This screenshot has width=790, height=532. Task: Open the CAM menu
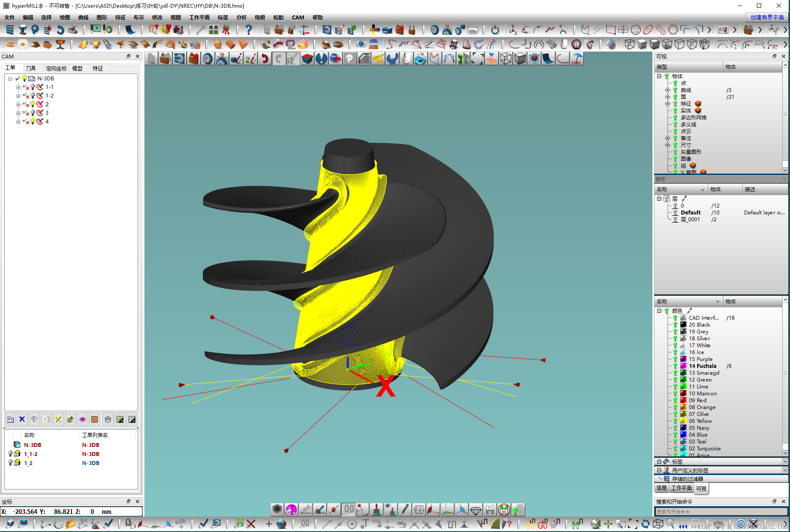point(298,18)
